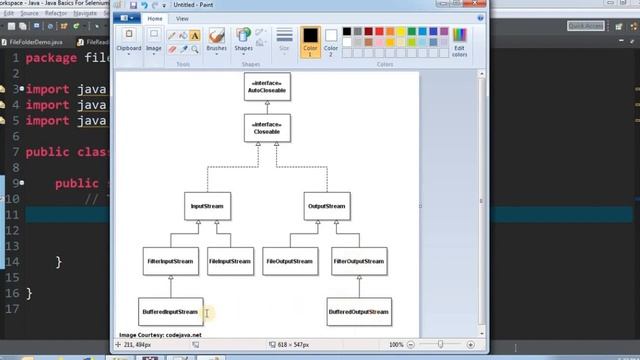Image resolution: width=640 pixels, height=360 pixels.
Task: Select the Fill with color bucket tool
Action: tap(183, 36)
